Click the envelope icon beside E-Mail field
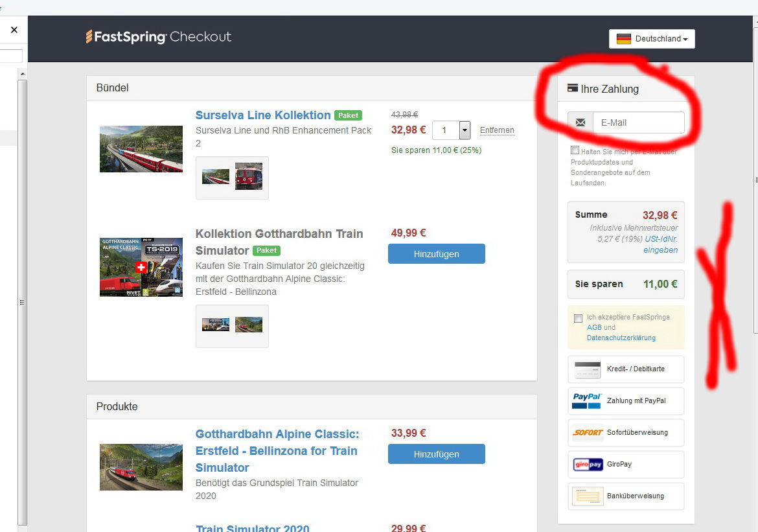This screenshot has height=532, width=758. (x=580, y=122)
